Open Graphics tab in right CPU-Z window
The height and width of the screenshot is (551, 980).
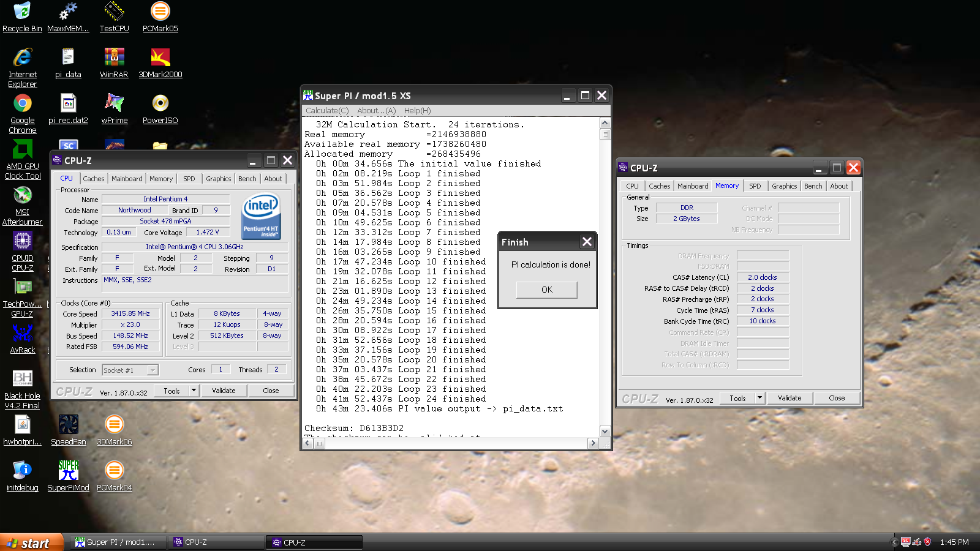pos(785,186)
